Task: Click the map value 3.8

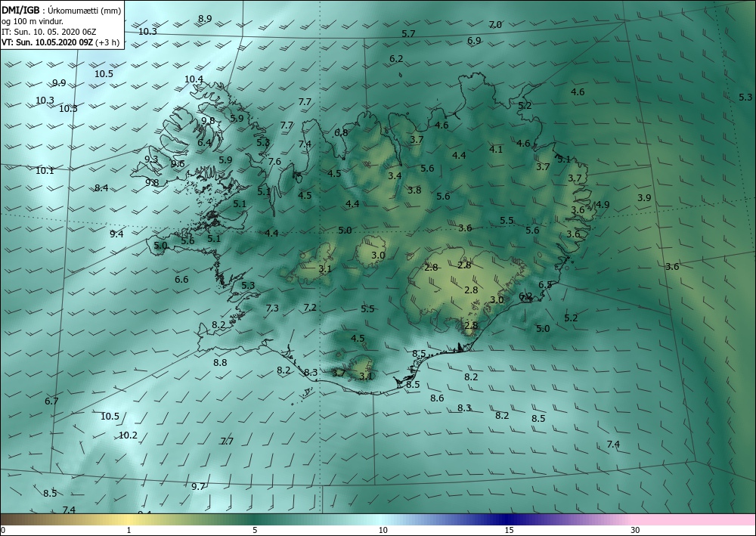Action: click(x=414, y=191)
